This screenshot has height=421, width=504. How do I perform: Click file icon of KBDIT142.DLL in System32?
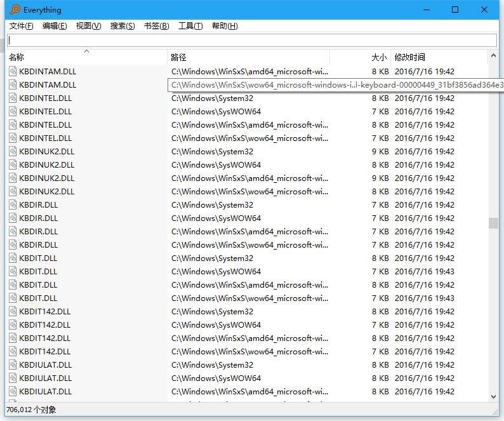click(13, 312)
